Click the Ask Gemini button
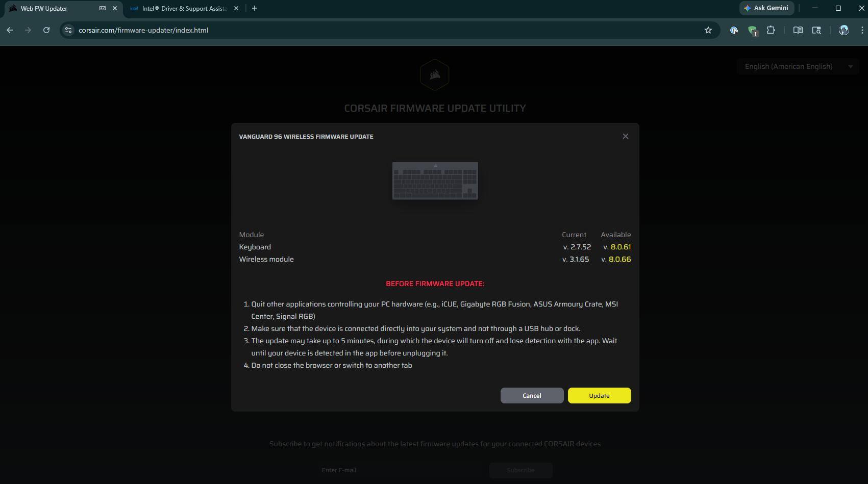Screen dimensions: 868x484 766,8
